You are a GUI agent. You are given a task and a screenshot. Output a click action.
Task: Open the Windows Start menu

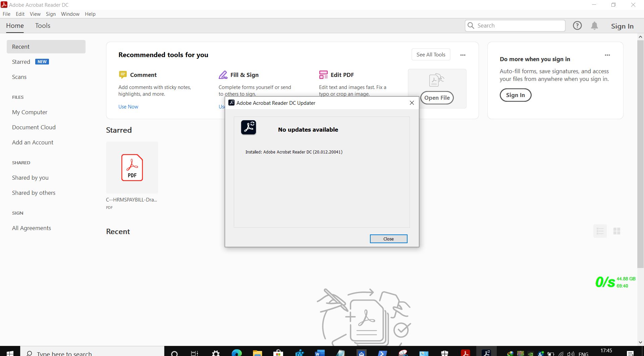(x=10, y=353)
